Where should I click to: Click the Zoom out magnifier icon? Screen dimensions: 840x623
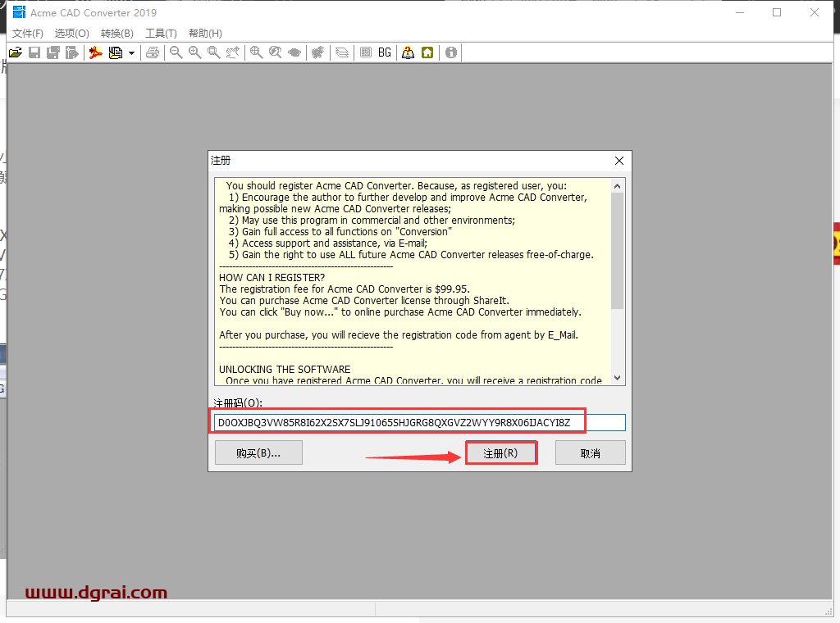176,52
